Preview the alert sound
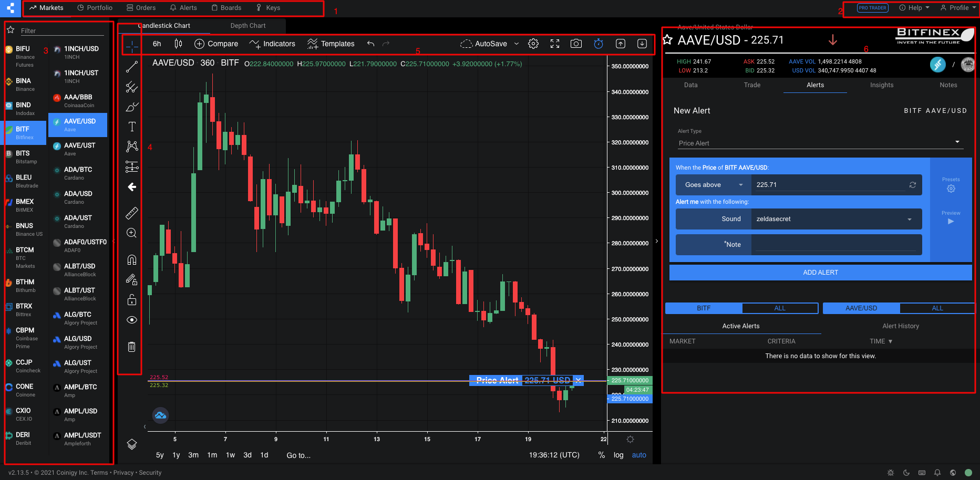 (951, 218)
